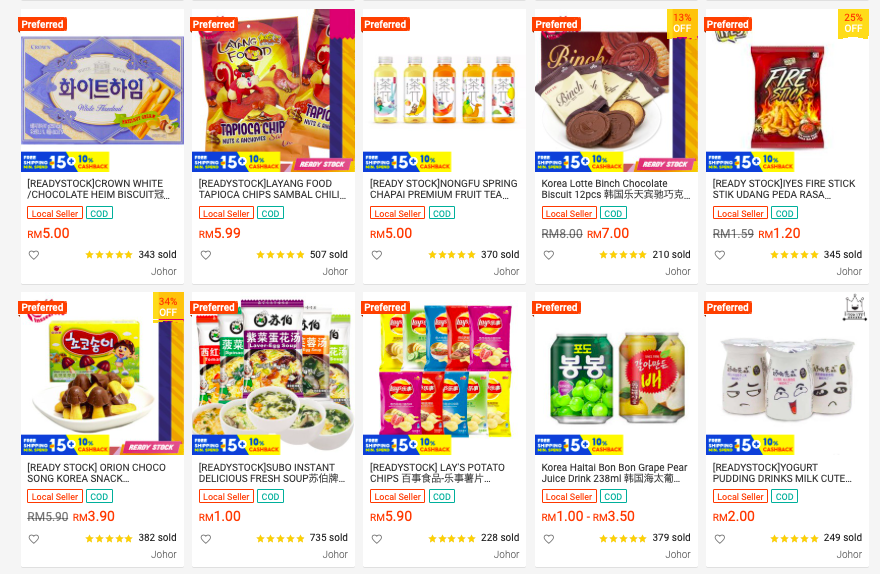Heart the Orion Choco Song snack
Viewport: 880px width, 574px height.
34,539
